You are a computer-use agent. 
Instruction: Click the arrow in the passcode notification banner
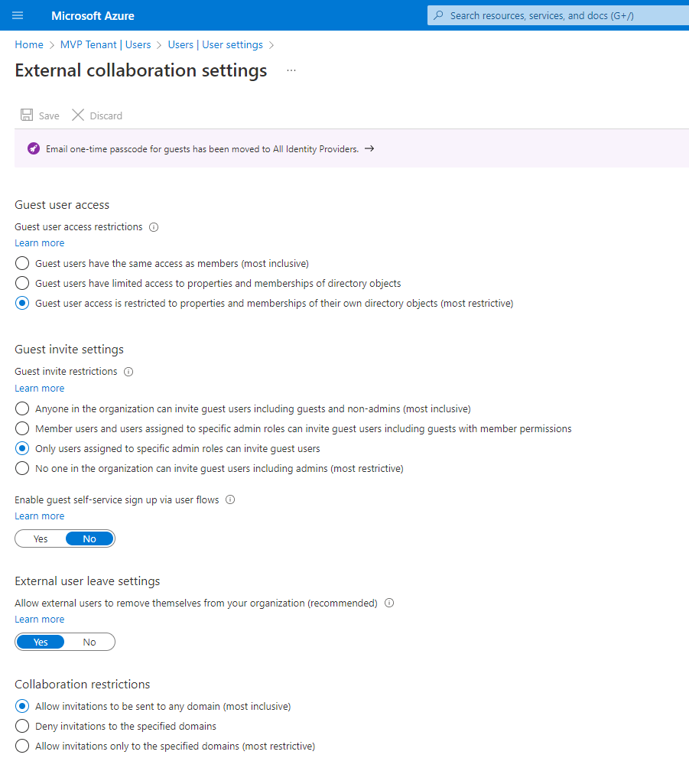pos(369,149)
